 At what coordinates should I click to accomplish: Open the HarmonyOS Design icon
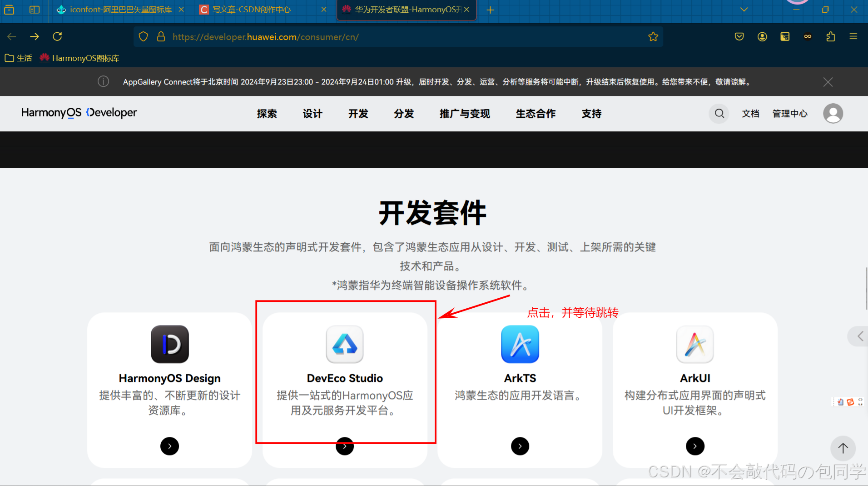pyautogui.click(x=169, y=344)
